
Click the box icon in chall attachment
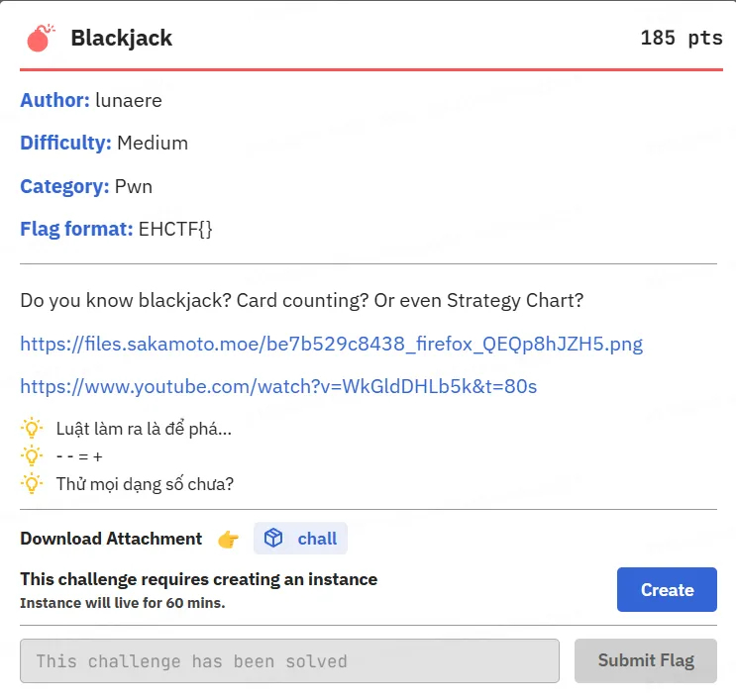click(273, 539)
